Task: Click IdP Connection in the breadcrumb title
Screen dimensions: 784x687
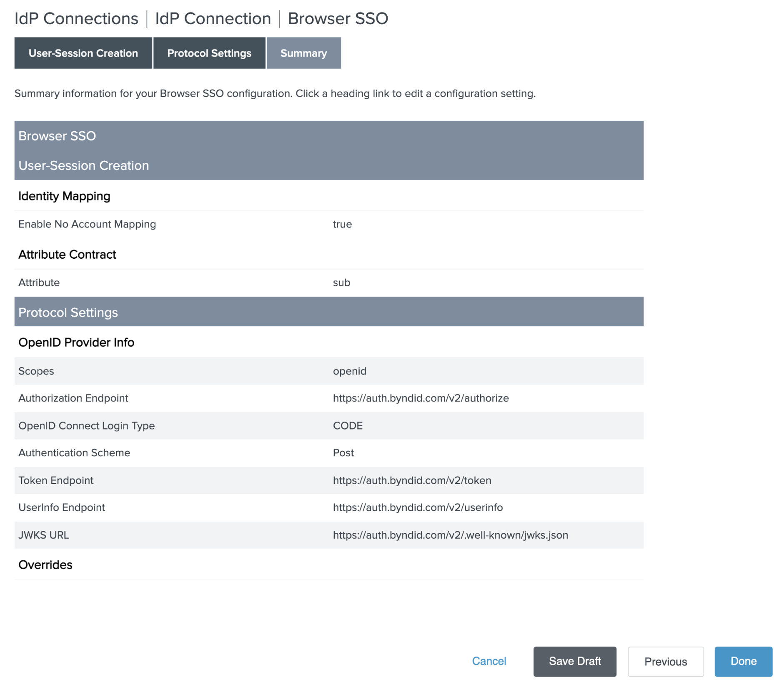Action: (213, 19)
